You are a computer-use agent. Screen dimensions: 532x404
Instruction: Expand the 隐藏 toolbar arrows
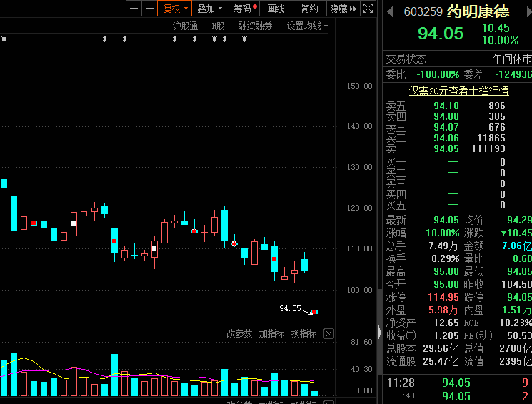coord(343,9)
